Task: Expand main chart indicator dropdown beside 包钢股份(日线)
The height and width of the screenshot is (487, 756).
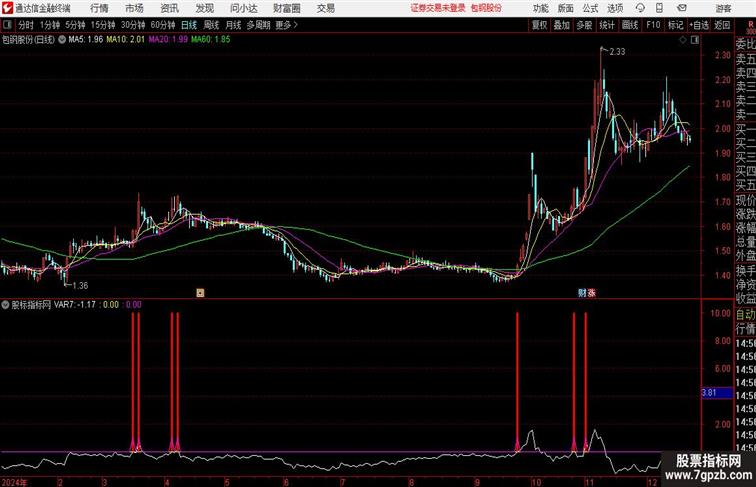Action: point(62,40)
